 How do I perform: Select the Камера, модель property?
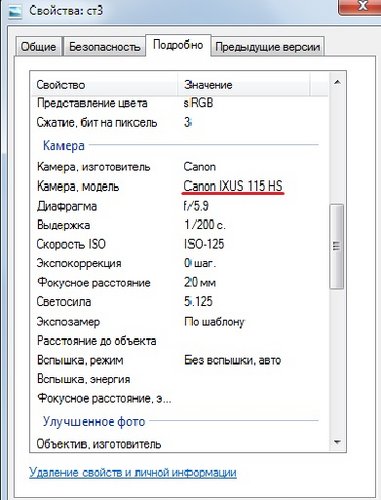(x=78, y=186)
